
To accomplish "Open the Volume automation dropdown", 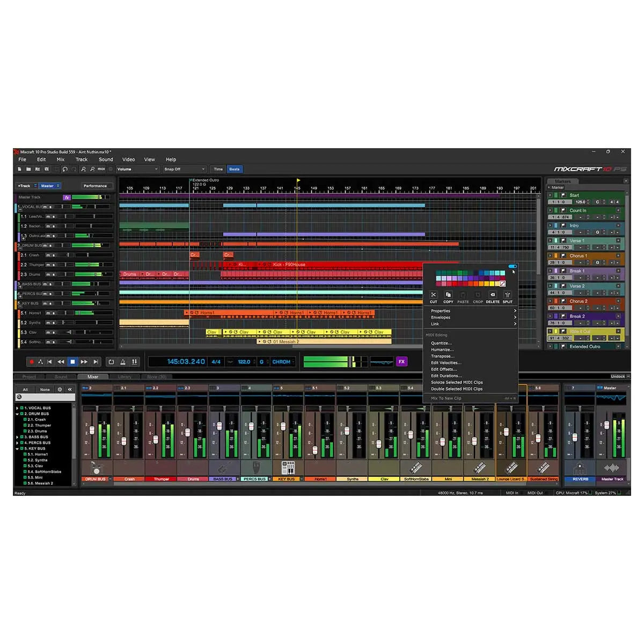I will click(x=137, y=169).
